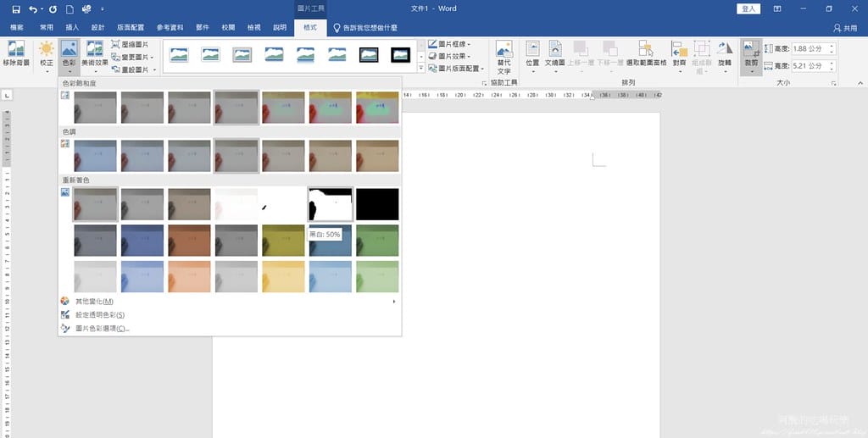Viewport: 868px width, 438px height.
Task: Click the ribbon display options icon
Action: (777, 8)
